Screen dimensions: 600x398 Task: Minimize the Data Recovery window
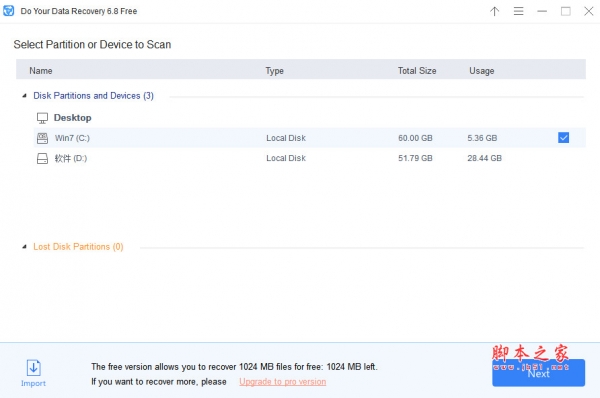coord(542,11)
